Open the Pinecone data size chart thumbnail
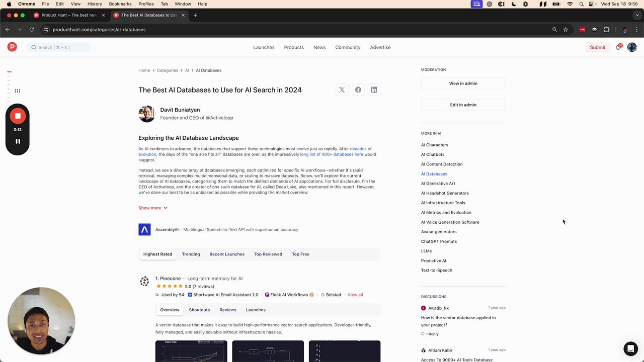644x362 pixels. click(x=191, y=351)
